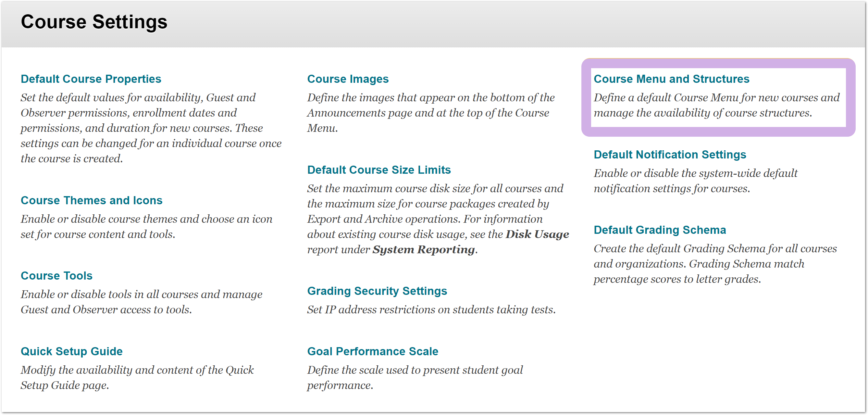
Task: Click the Quick Setup Guide description paragraph
Action: coord(137,378)
